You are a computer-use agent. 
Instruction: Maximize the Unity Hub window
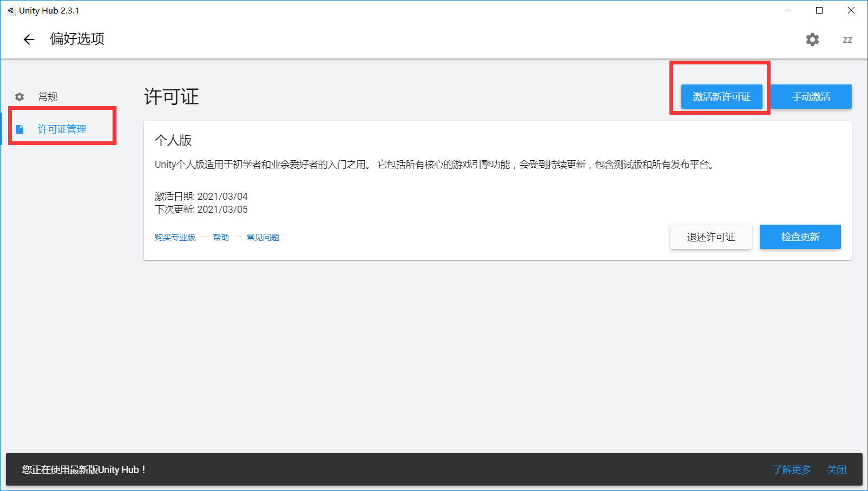coord(819,10)
